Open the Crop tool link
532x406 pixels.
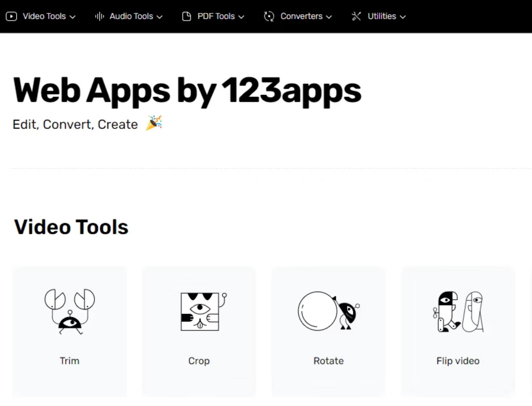(199, 361)
